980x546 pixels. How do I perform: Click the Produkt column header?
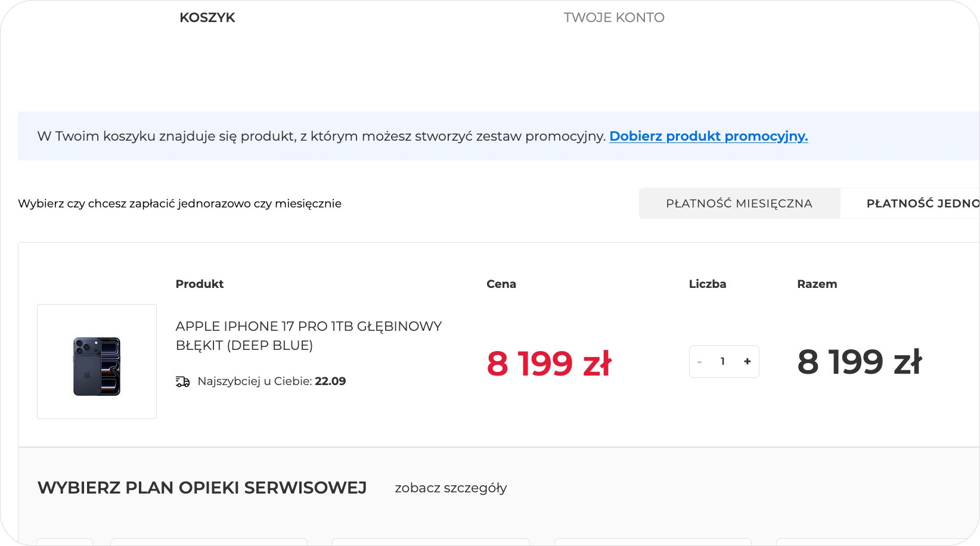199,284
